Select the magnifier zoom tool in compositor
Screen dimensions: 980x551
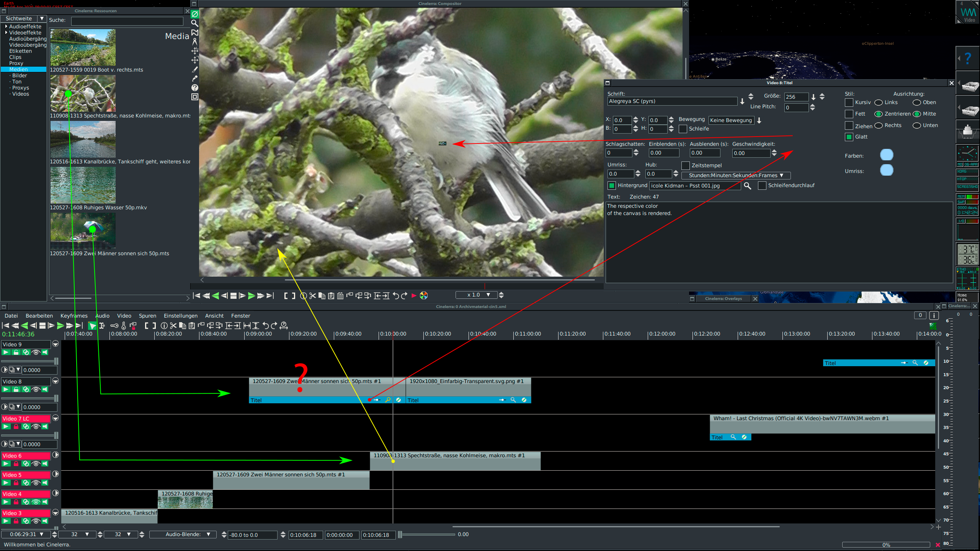pyautogui.click(x=194, y=23)
